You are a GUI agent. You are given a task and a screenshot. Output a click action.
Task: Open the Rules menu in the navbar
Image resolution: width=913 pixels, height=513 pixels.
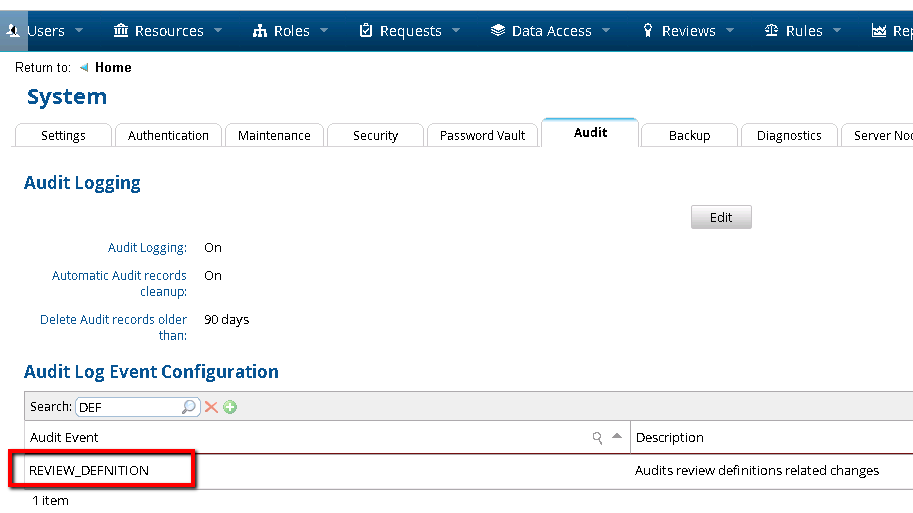tap(803, 31)
